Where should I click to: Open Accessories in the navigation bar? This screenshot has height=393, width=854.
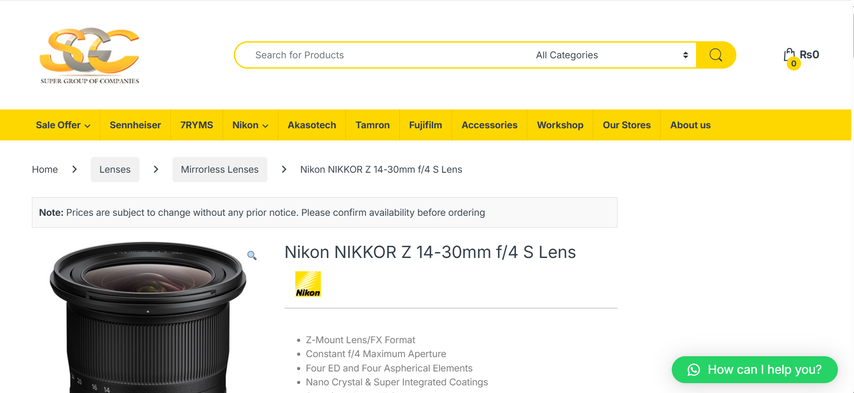click(x=489, y=125)
